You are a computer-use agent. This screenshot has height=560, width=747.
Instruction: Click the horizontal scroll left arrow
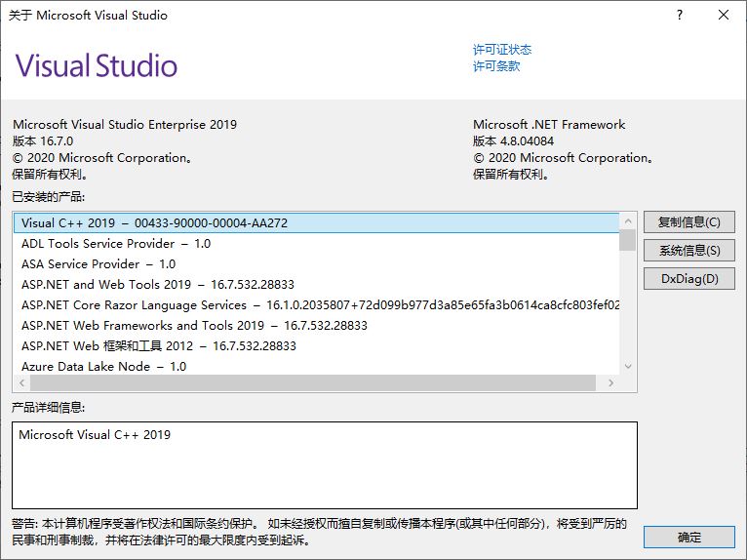21,382
